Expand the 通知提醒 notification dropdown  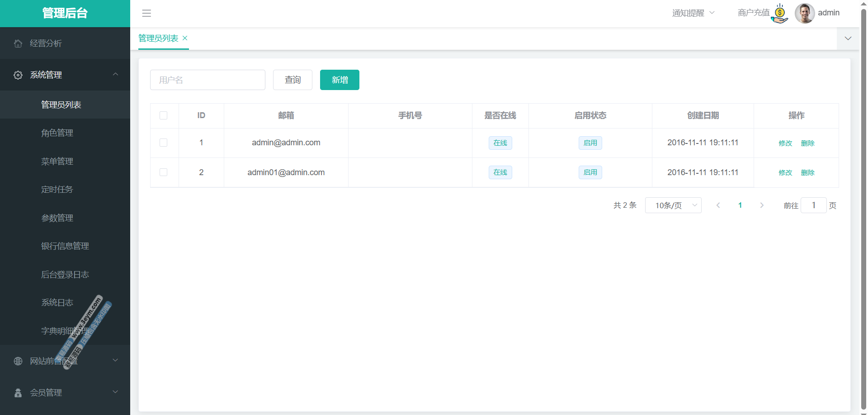click(x=693, y=13)
